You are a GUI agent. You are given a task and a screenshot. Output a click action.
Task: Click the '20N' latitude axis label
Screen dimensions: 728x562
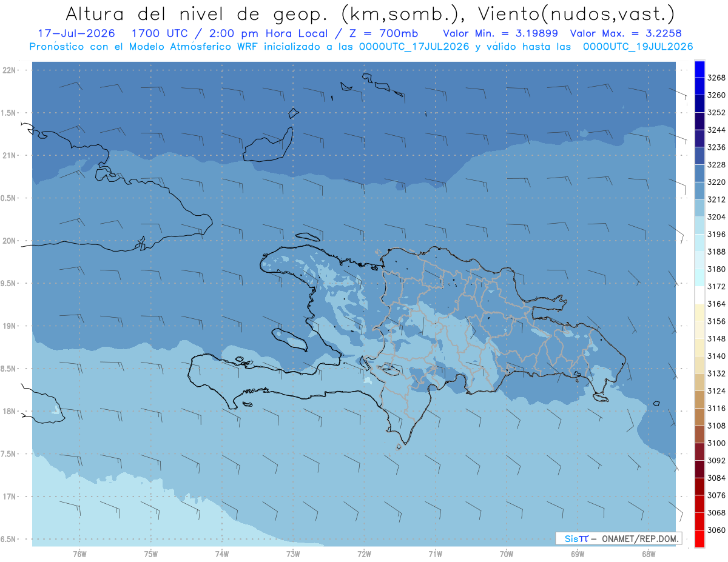coord(10,241)
